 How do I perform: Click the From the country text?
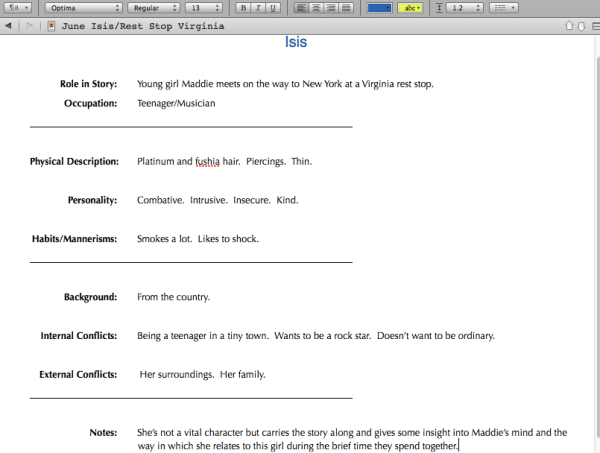(x=173, y=297)
